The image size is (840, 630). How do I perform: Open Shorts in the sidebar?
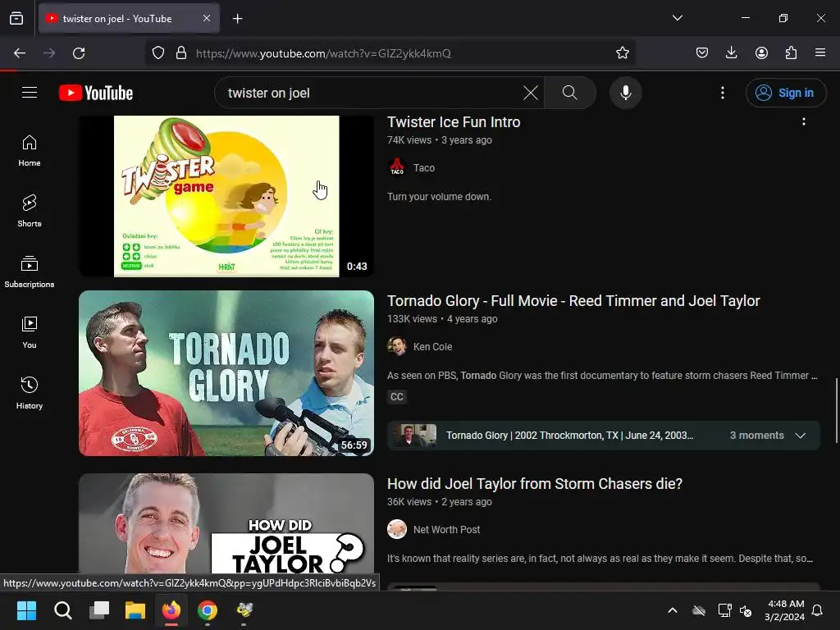tap(30, 211)
